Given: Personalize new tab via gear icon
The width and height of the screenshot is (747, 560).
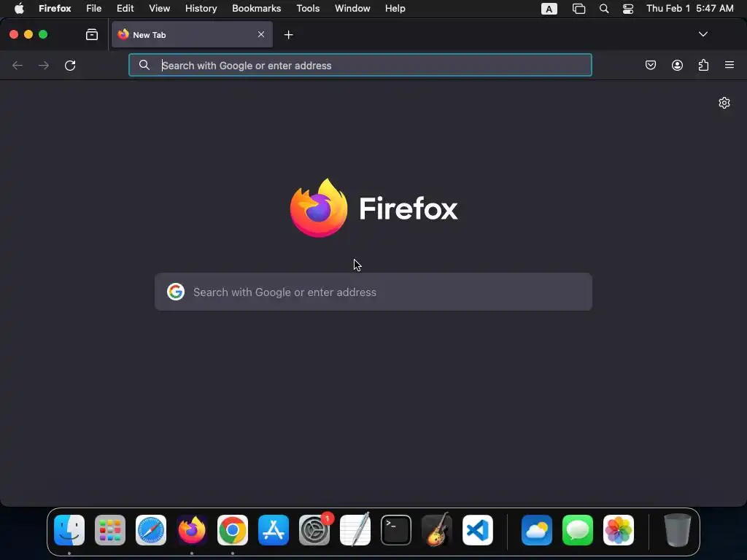Looking at the screenshot, I should click(724, 103).
